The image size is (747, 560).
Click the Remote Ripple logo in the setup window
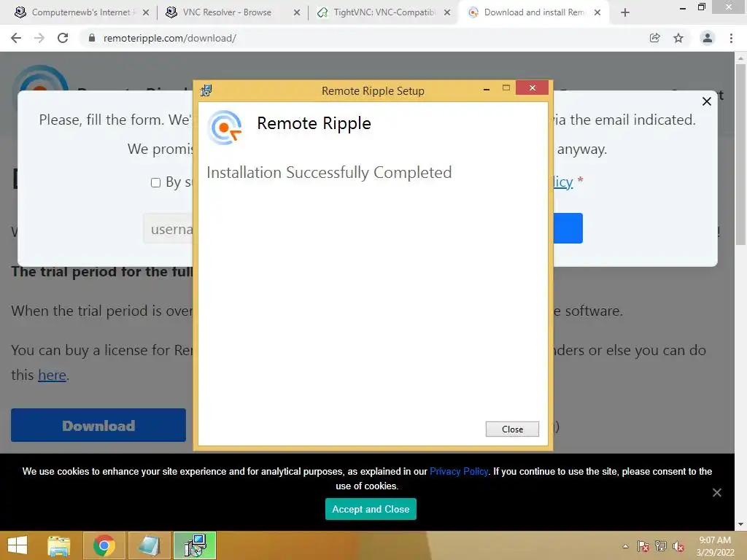[x=225, y=127]
